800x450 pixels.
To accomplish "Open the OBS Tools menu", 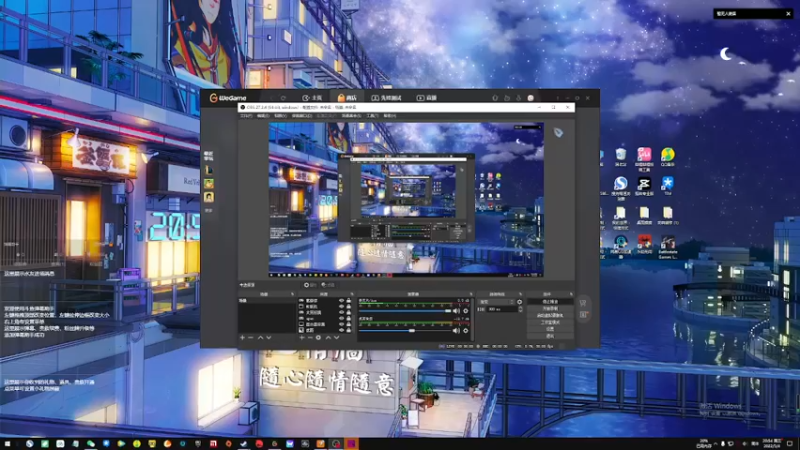I will pos(372,116).
